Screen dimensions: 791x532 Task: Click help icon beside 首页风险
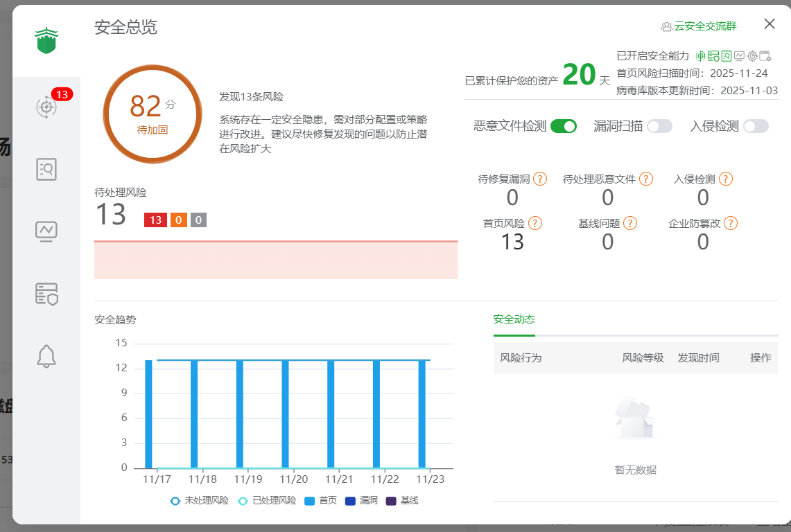(x=535, y=223)
